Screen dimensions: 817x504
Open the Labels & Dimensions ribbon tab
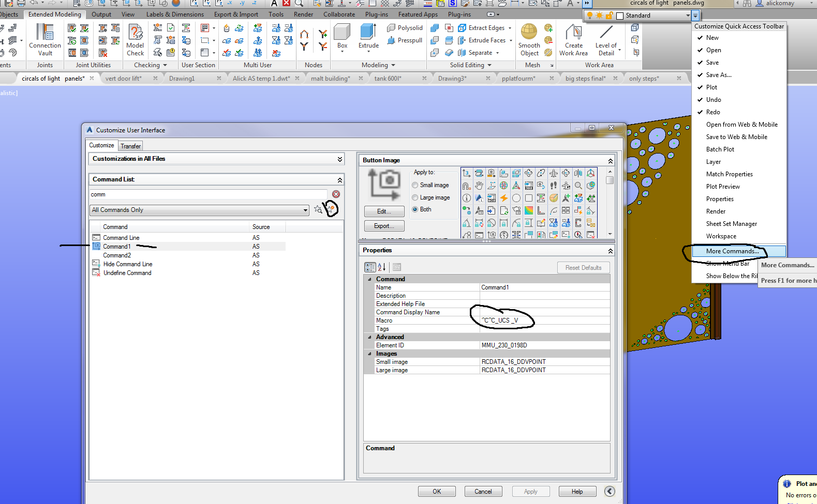[175, 14]
